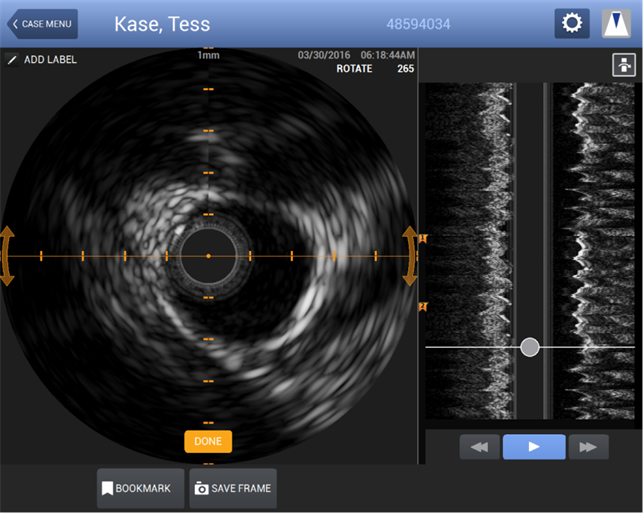Select bookmark marker 2 on the longitudinal view
Screen dimensions: 643x513
click(x=423, y=306)
